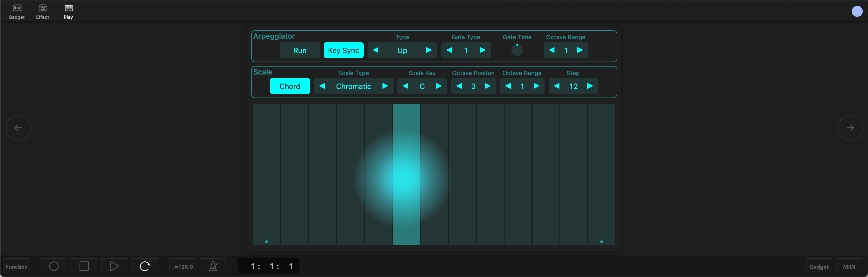The height and width of the screenshot is (277, 868).
Task: Click the Chromatic scale type value
Action: (354, 86)
